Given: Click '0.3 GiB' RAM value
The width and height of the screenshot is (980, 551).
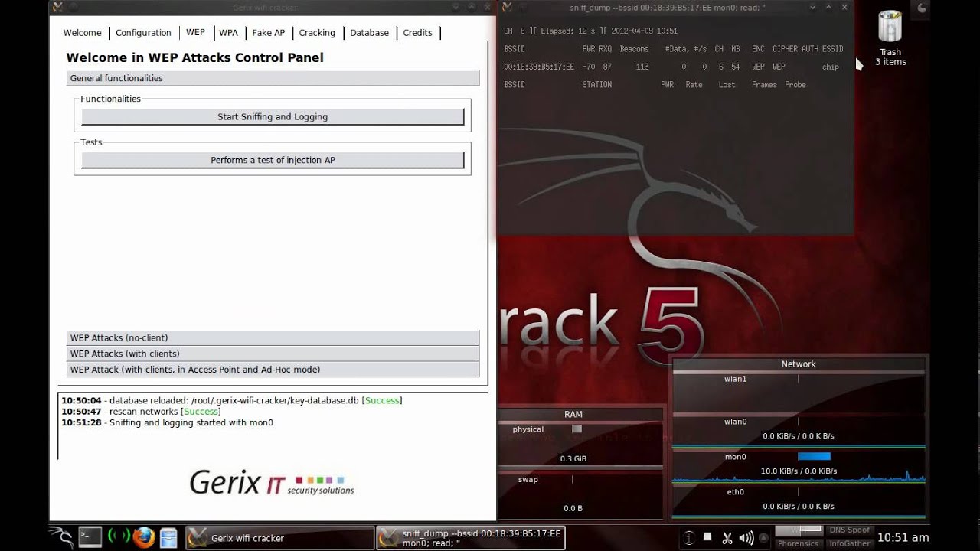Looking at the screenshot, I should [573, 458].
